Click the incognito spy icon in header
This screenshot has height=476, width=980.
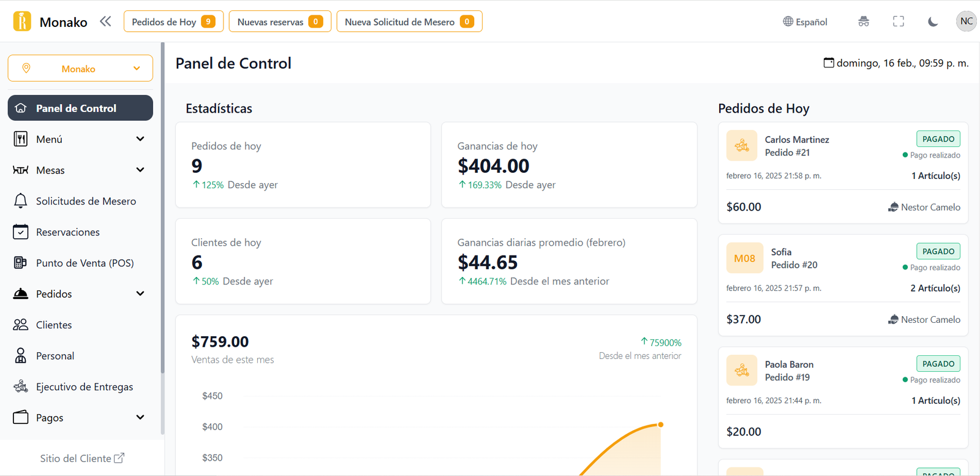pos(864,21)
